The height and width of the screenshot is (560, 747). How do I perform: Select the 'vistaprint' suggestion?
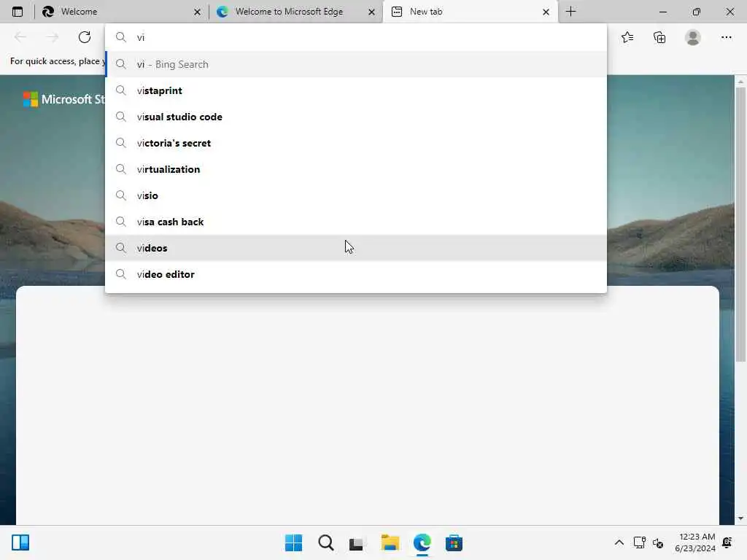pyautogui.click(x=356, y=90)
